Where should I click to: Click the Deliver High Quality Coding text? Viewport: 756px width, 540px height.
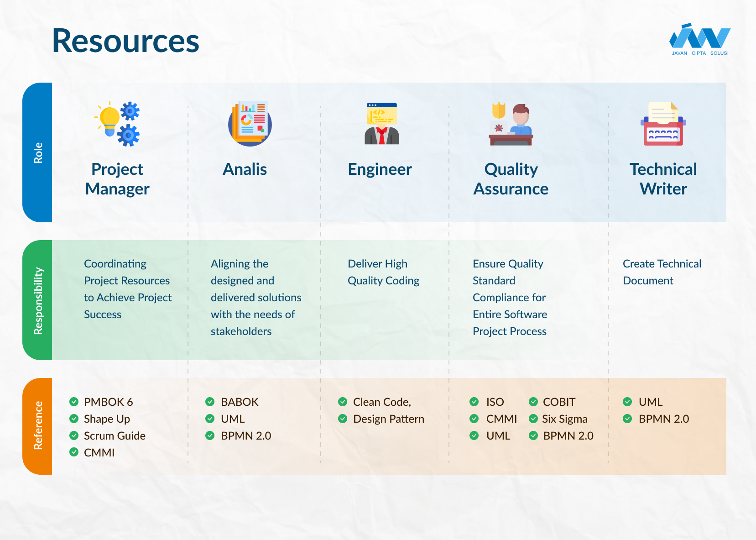383,272
